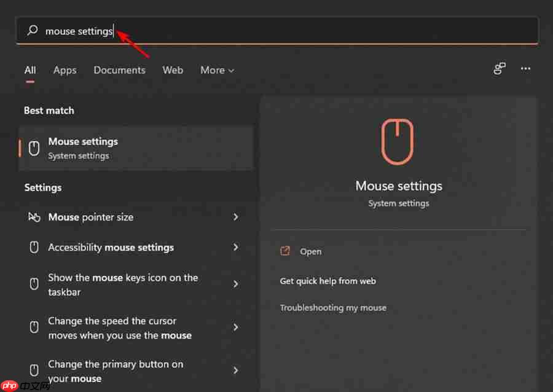Image resolution: width=553 pixels, height=392 pixels.
Task: Click the Mouse pointer size icon
Action: pyautogui.click(x=34, y=217)
